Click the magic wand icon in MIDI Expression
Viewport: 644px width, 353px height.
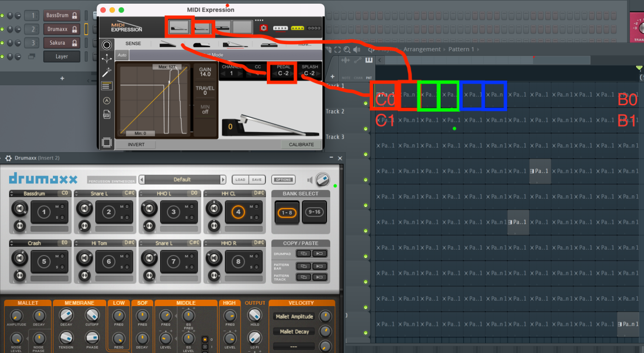(x=107, y=72)
